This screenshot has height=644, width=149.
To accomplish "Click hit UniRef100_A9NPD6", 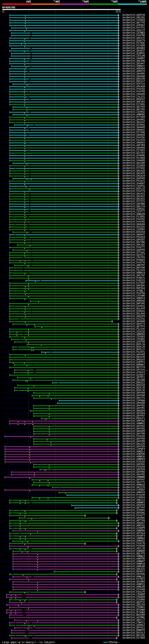I will pos(134,531).
